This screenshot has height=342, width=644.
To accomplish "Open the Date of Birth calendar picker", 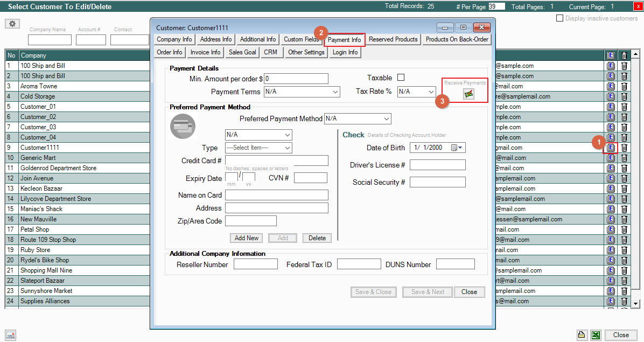I will [x=457, y=148].
